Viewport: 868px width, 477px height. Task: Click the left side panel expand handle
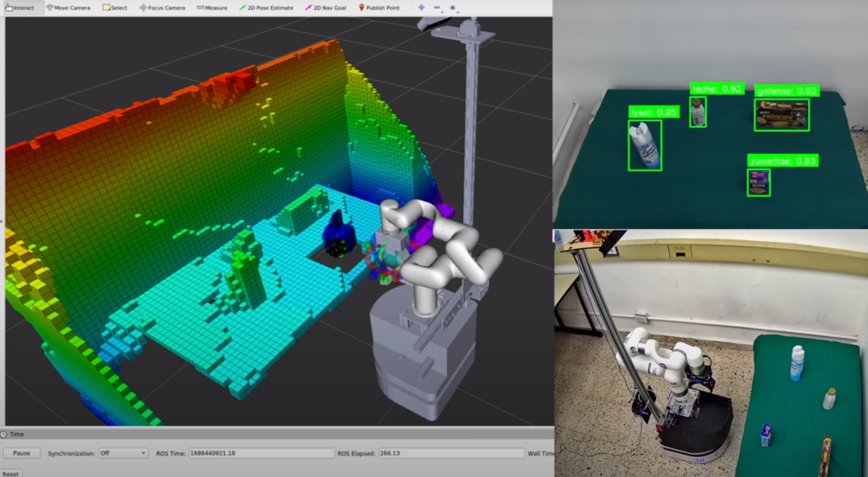pos(1,221)
